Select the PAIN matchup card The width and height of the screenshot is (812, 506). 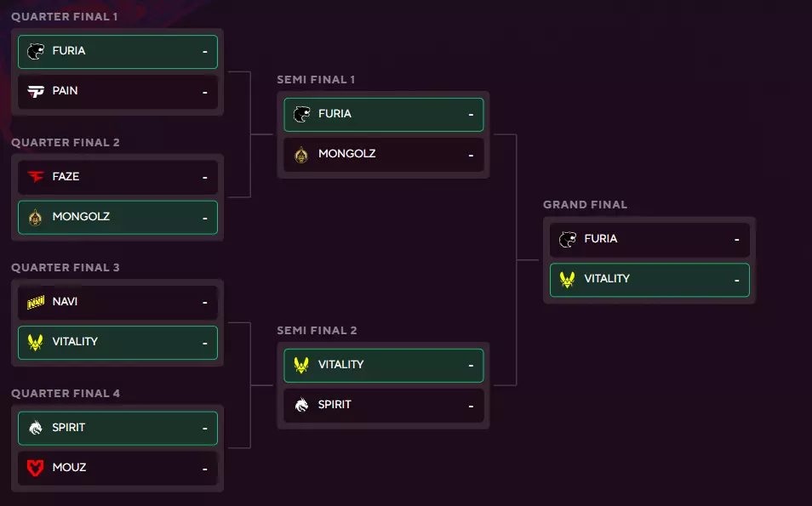tap(117, 91)
